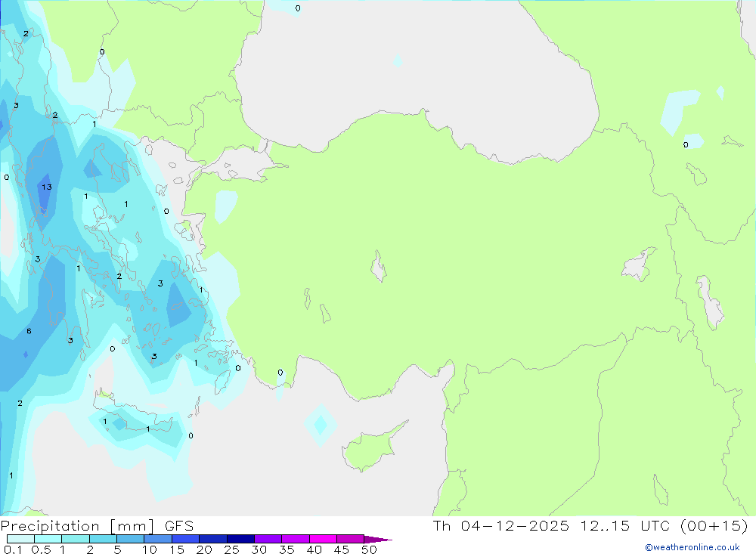Click the 'Precipitation [mm] GFS' title
The image size is (756, 554).
click(x=97, y=526)
